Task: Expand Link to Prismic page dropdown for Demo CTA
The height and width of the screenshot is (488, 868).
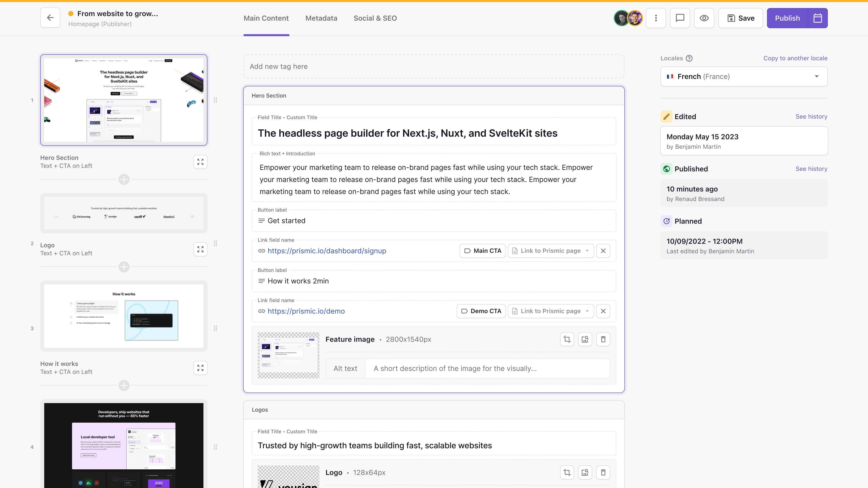Action: coord(551,311)
